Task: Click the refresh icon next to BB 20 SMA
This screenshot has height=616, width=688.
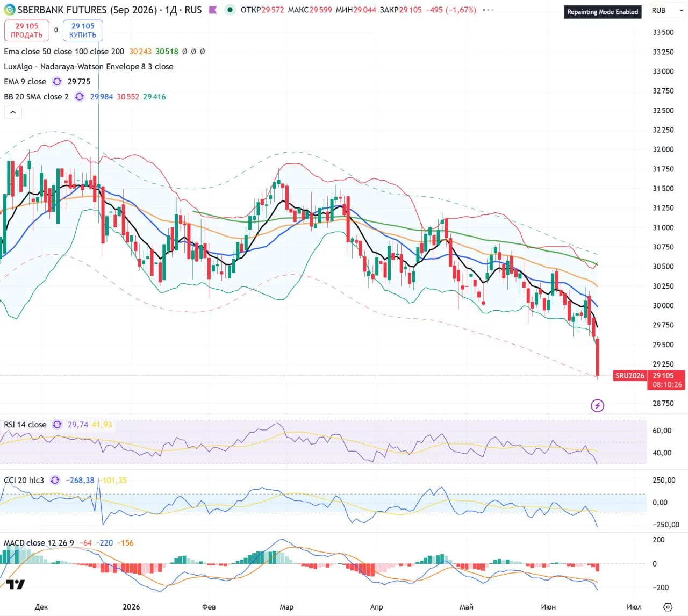Action: (80, 97)
